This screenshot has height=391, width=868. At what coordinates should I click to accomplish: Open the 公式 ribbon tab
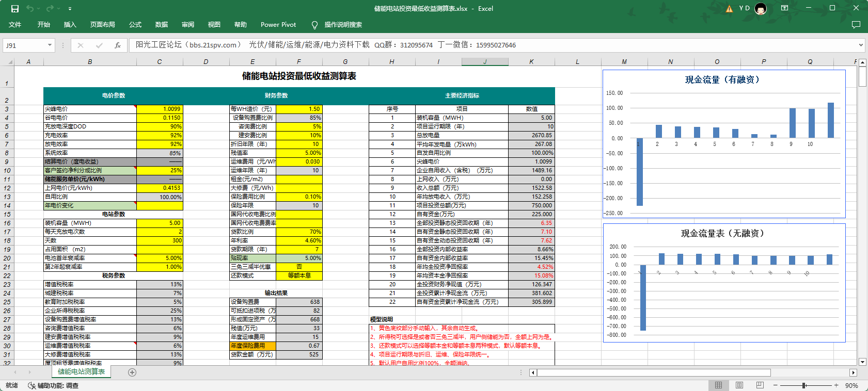(x=135, y=25)
